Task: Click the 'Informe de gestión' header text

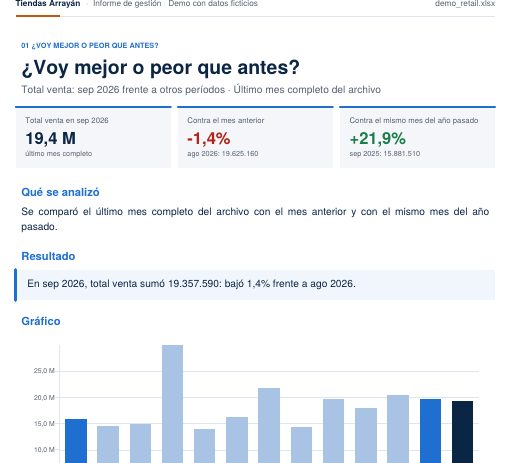Action: 127,4
